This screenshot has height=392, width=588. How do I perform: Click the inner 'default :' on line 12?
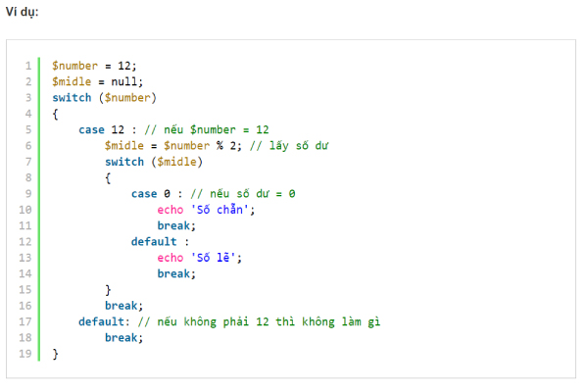159,241
